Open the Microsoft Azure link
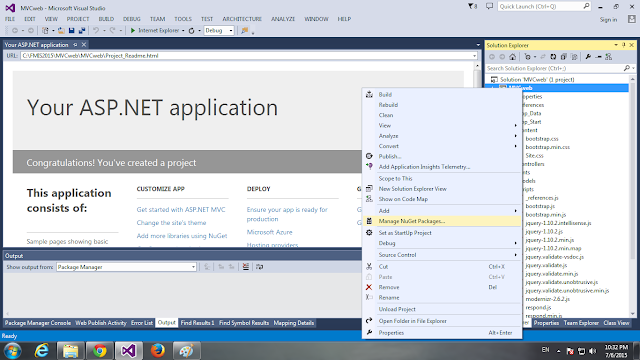640x360 pixels. (x=269, y=232)
